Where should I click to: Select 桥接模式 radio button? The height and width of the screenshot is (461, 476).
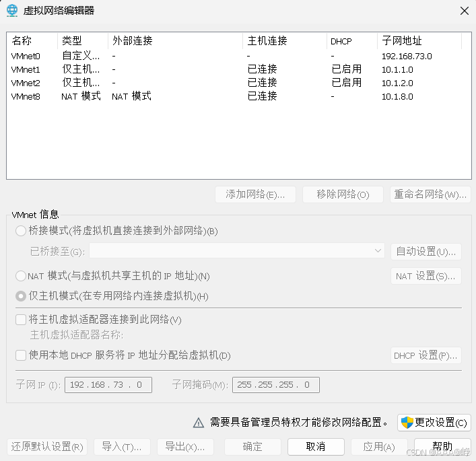21,231
